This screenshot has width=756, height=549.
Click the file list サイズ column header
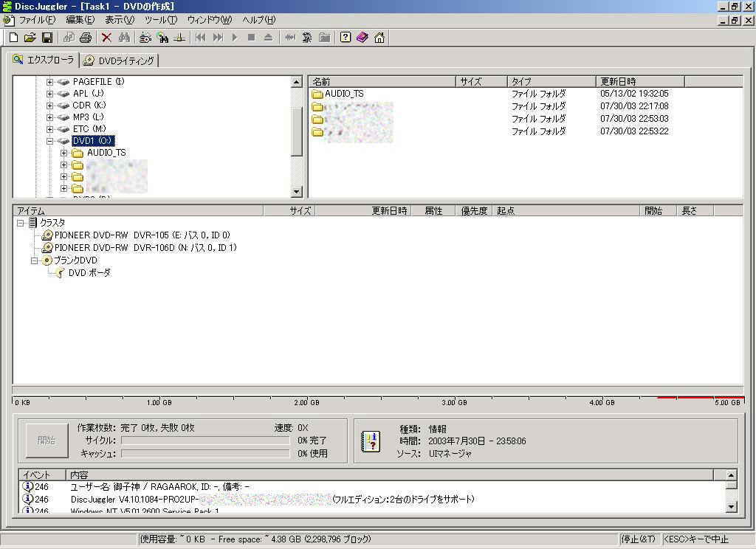coord(481,81)
